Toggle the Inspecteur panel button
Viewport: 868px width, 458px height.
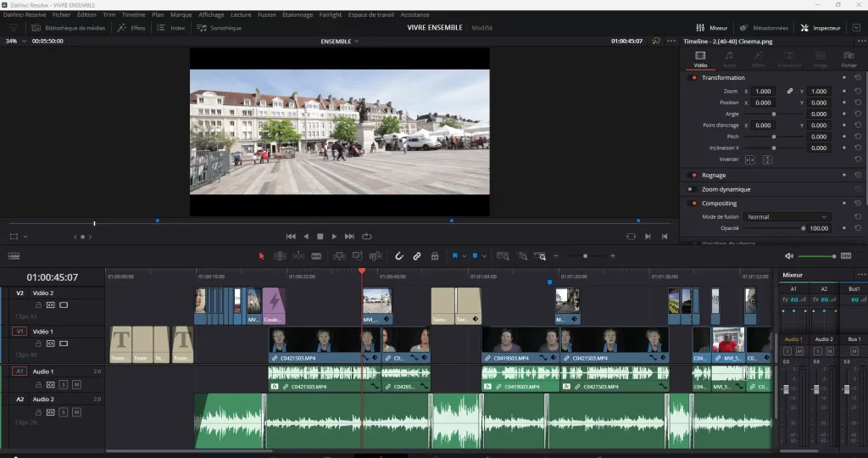coord(820,28)
